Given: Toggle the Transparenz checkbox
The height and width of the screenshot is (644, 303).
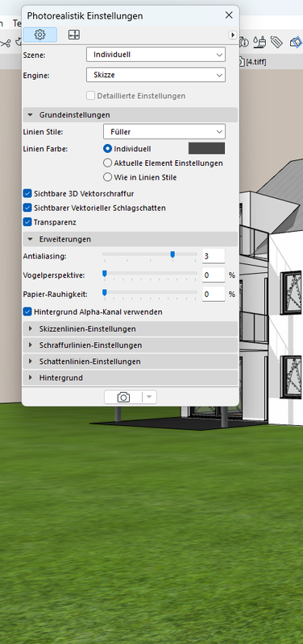Looking at the screenshot, I should pyautogui.click(x=27, y=222).
